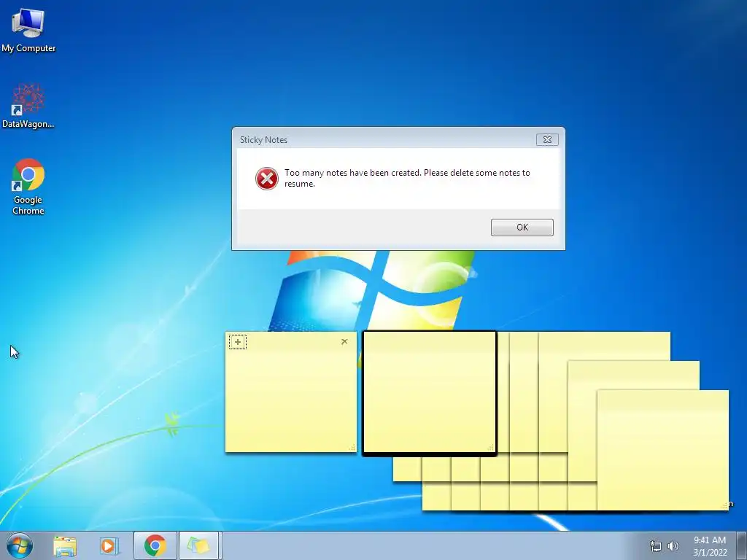This screenshot has height=560, width=747.
Task: Add a new note with the plus icon
Action: coord(238,341)
